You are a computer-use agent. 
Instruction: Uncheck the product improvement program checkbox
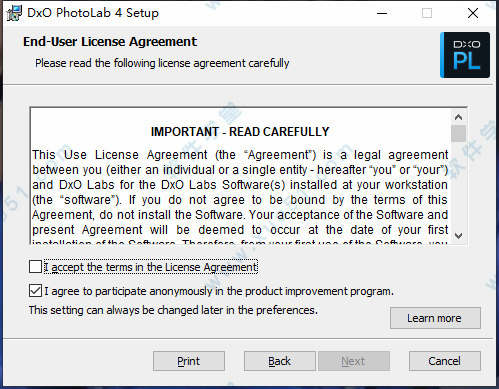click(35, 291)
